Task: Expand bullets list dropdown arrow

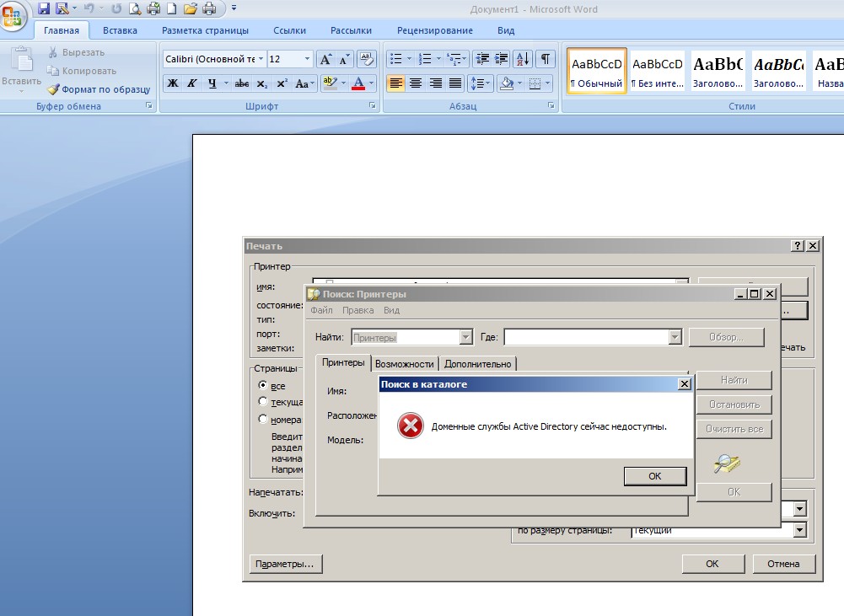Action: click(409, 59)
